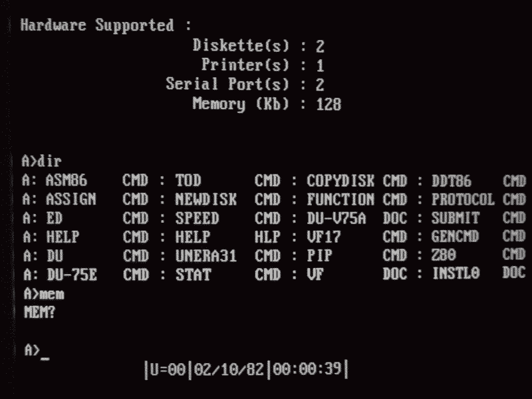The width and height of the screenshot is (532, 399).
Task: Click the Memory (Kb) value 128
Action: (x=329, y=104)
